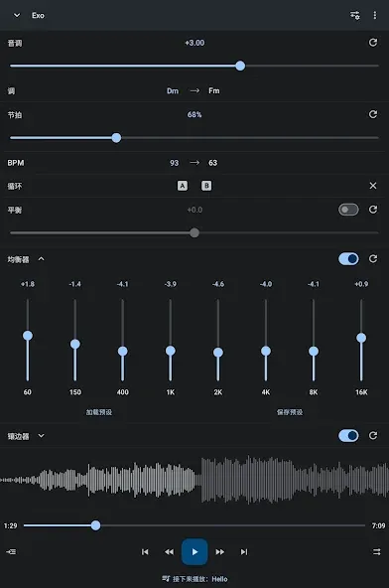Viewport: 389px width, 588px height.
Task: Click the new BPM value 63
Action: (213, 163)
